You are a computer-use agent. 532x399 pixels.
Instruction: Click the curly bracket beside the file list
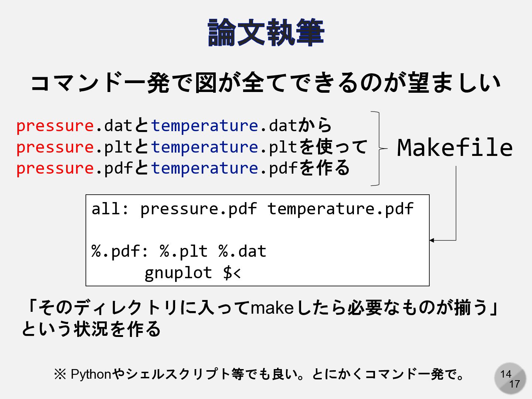379,148
